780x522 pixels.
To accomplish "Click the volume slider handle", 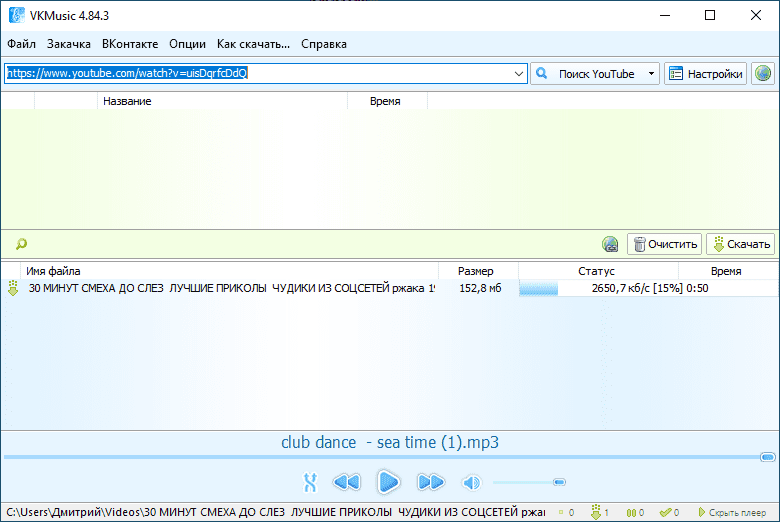I will pos(559,482).
